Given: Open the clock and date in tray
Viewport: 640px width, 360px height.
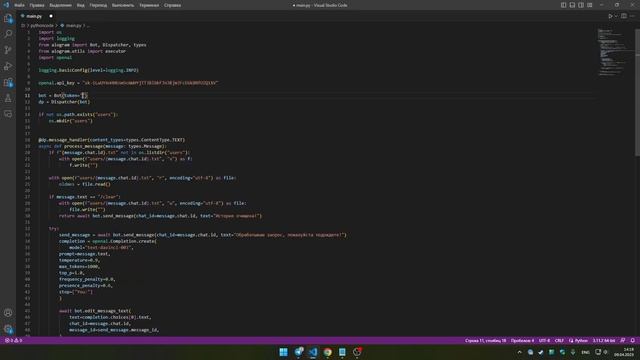Looking at the screenshot, I should (624, 352).
